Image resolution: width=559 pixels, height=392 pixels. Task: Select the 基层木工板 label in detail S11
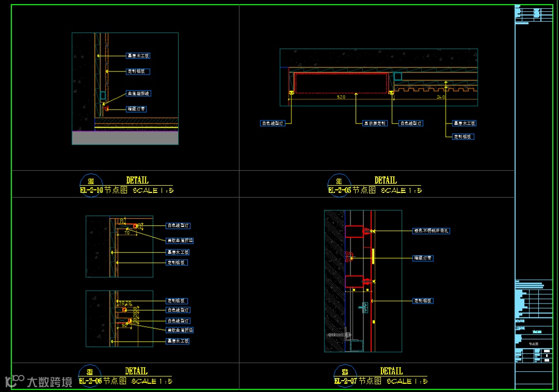(x=464, y=123)
